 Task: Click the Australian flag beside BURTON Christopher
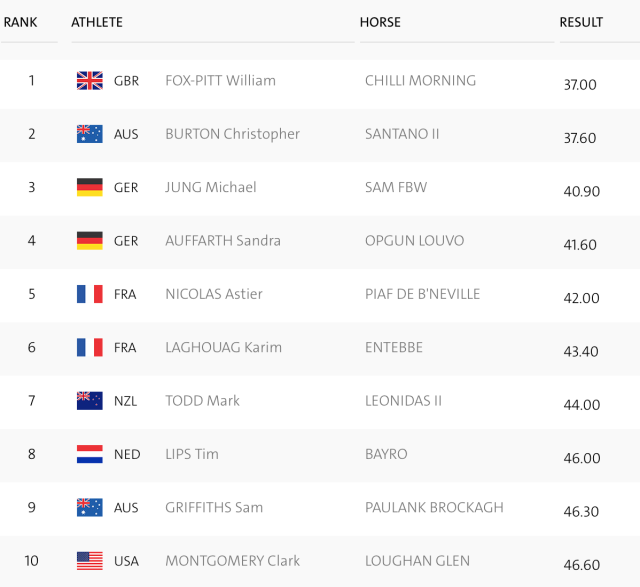[90, 134]
